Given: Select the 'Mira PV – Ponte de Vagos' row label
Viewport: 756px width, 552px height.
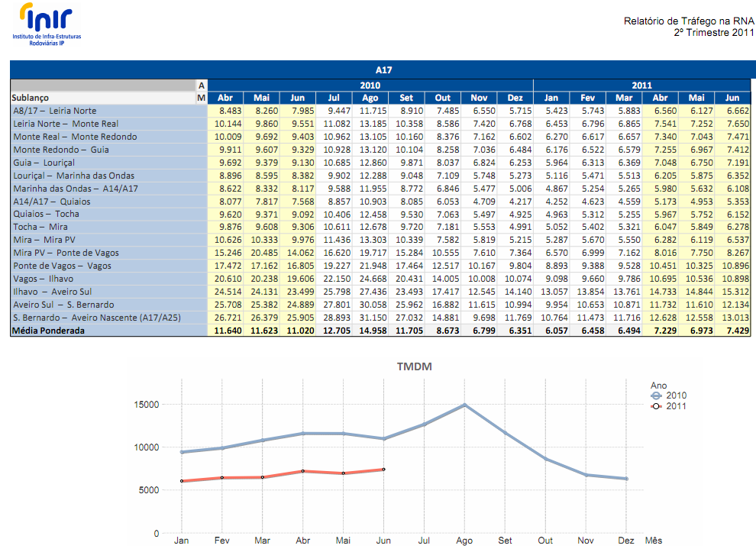Looking at the screenshot, I should coord(66,253).
